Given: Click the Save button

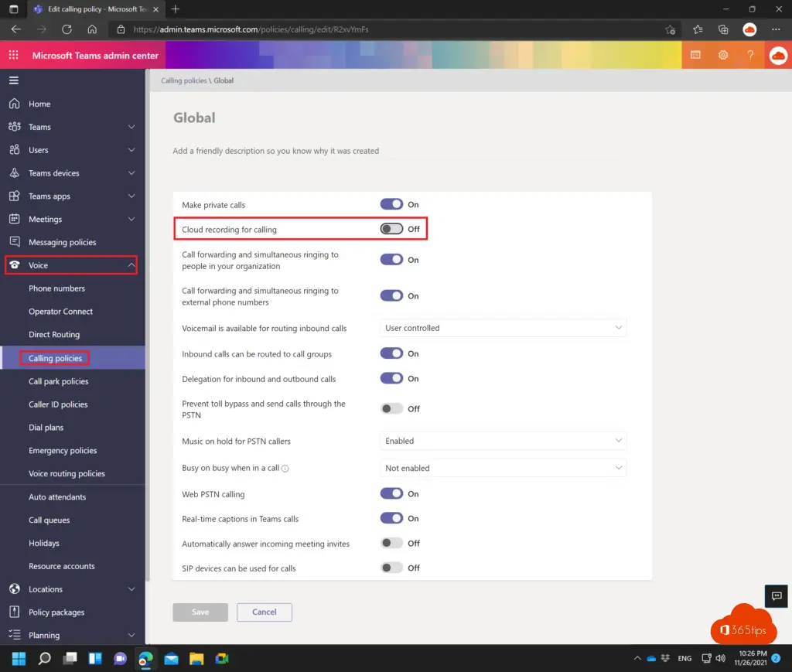Looking at the screenshot, I should pos(200,612).
